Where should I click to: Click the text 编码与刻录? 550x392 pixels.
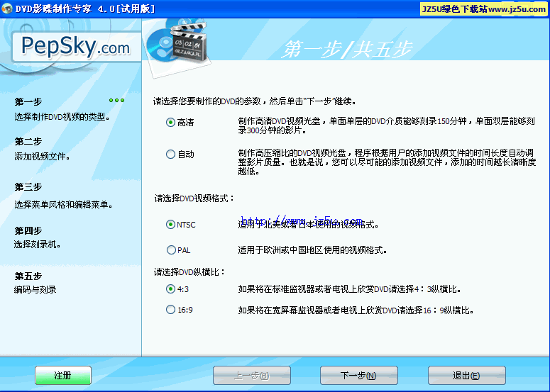[x=35, y=290]
